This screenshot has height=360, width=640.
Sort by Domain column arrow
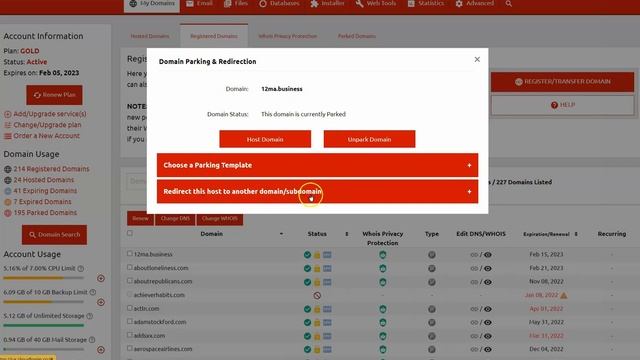[x=281, y=234]
